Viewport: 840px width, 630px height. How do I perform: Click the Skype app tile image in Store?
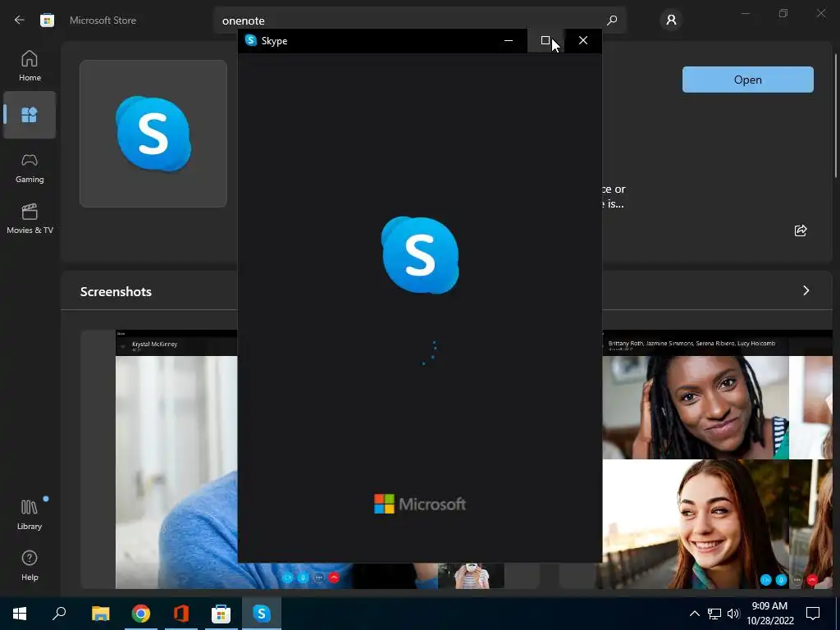pos(153,134)
